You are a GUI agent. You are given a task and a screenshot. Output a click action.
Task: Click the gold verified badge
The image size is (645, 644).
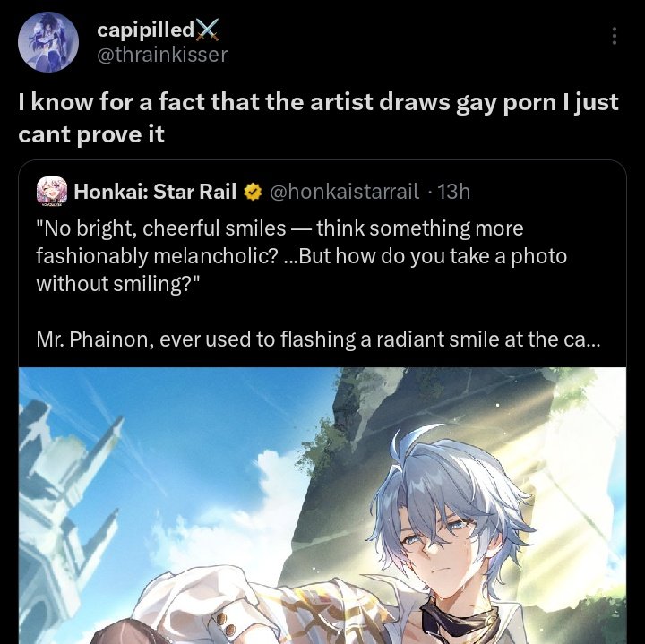click(253, 192)
